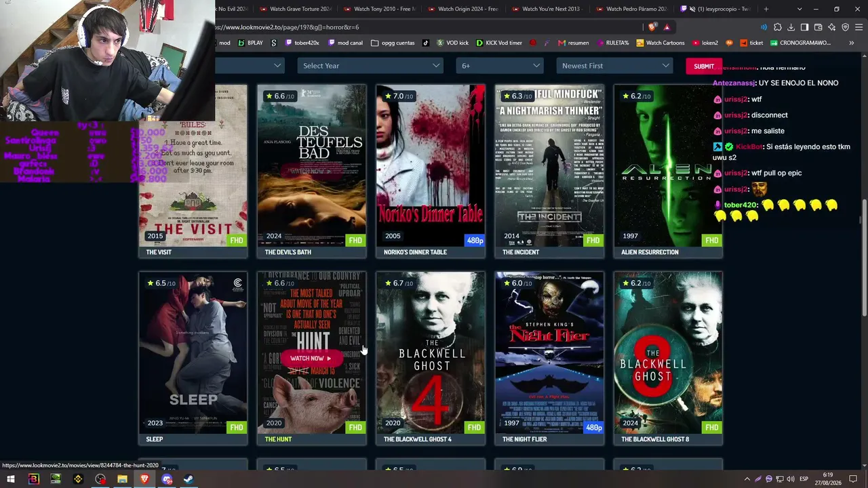
Task: Open Alien Resurrection movie poster
Action: tap(668, 165)
